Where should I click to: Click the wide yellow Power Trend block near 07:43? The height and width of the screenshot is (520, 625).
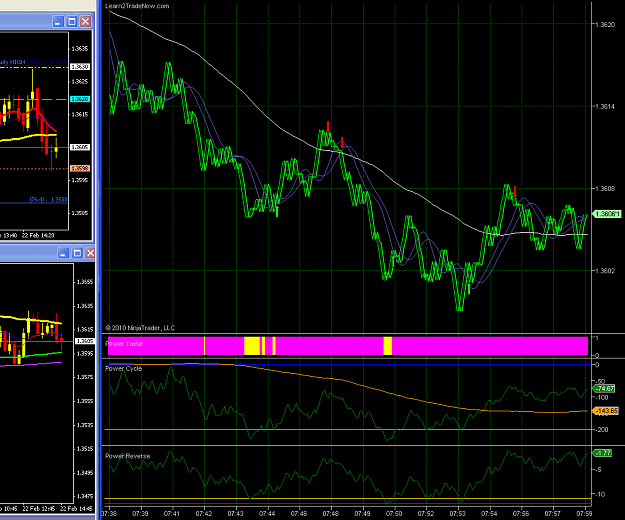coord(252,345)
